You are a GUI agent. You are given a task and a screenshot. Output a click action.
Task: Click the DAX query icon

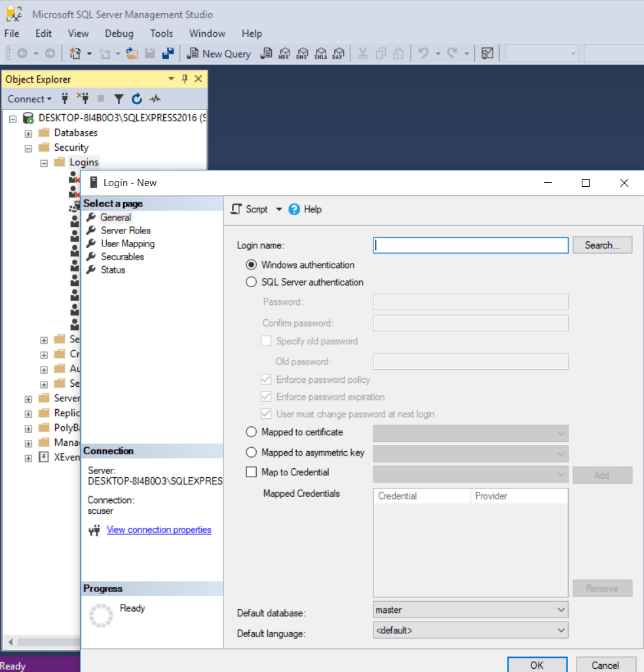pyautogui.click(x=338, y=54)
